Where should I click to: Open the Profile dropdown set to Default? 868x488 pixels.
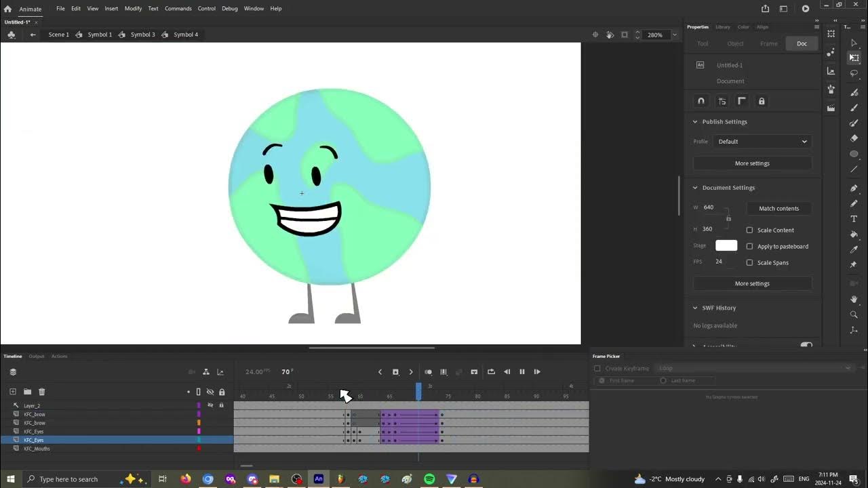762,142
